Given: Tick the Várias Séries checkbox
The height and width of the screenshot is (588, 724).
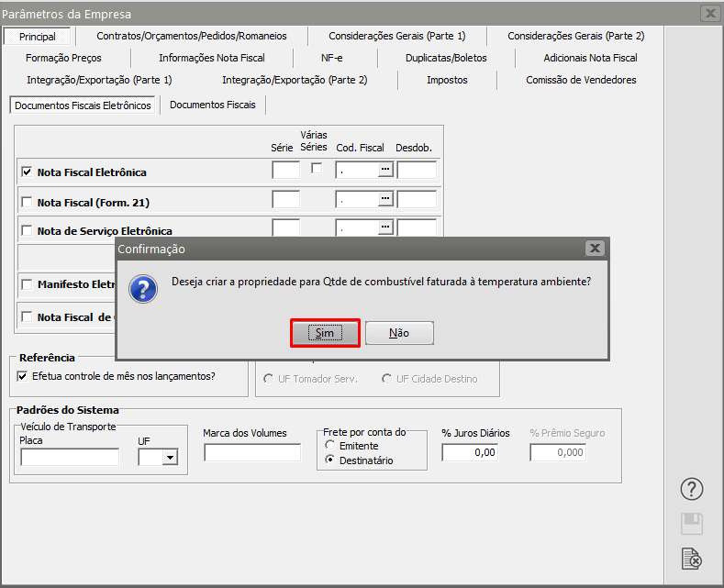Looking at the screenshot, I should click(317, 169).
